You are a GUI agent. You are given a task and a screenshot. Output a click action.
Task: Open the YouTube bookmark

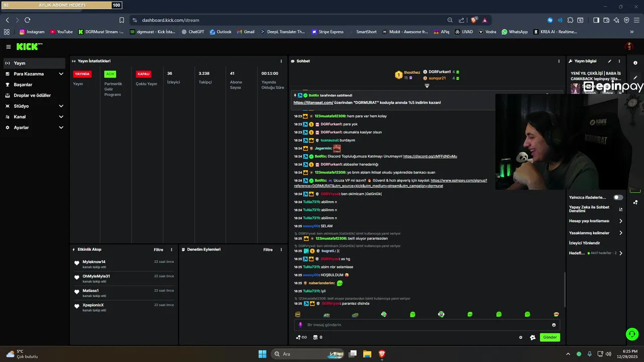[61, 32]
